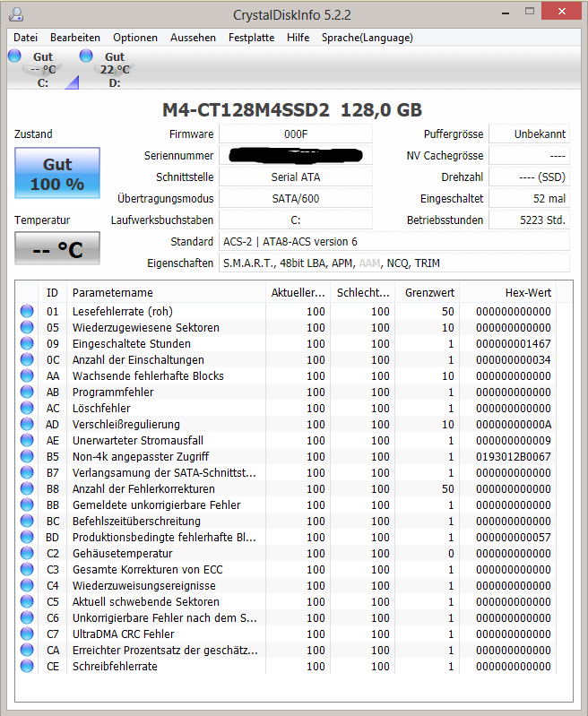Click the temperature display button

57,248
